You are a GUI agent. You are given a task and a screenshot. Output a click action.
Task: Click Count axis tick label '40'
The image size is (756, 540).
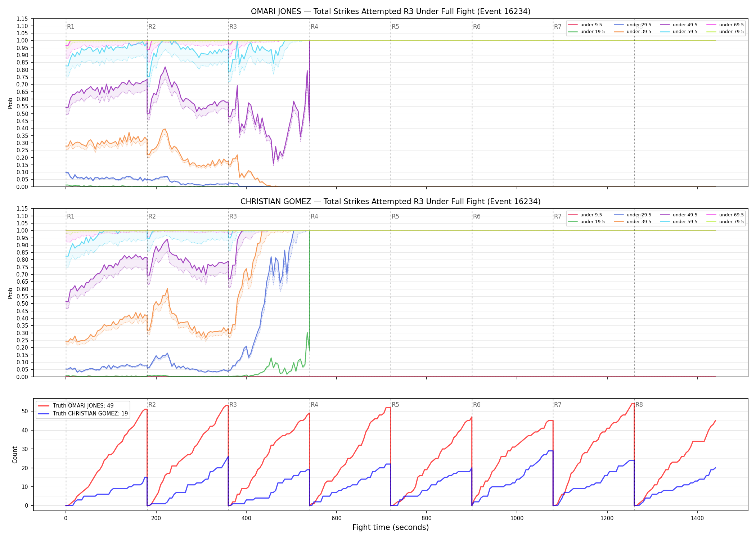pyautogui.click(x=25, y=430)
